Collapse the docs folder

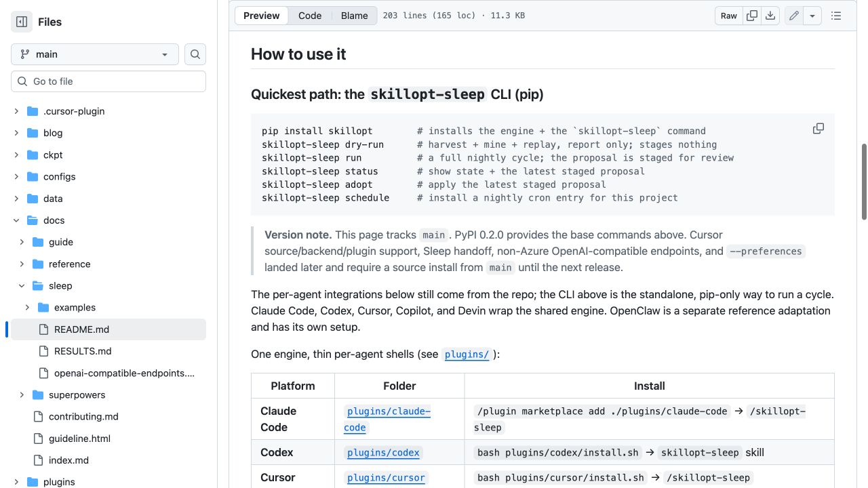coord(16,220)
